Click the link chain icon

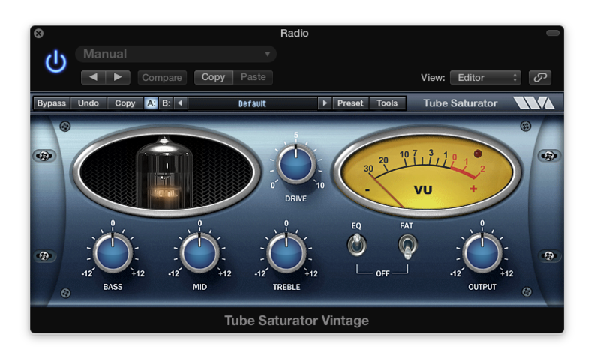point(539,78)
